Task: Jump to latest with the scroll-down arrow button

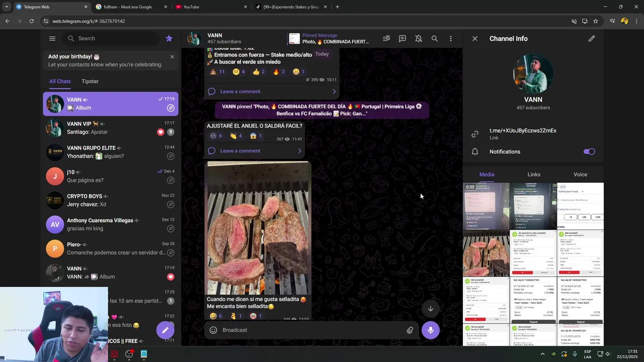Action: (431, 309)
